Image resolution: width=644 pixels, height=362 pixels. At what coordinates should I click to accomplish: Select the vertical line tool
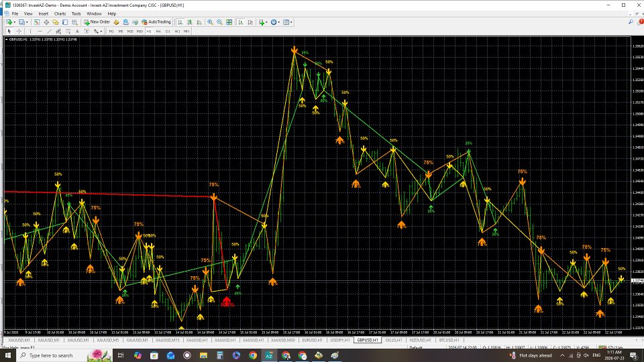pos(30,32)
